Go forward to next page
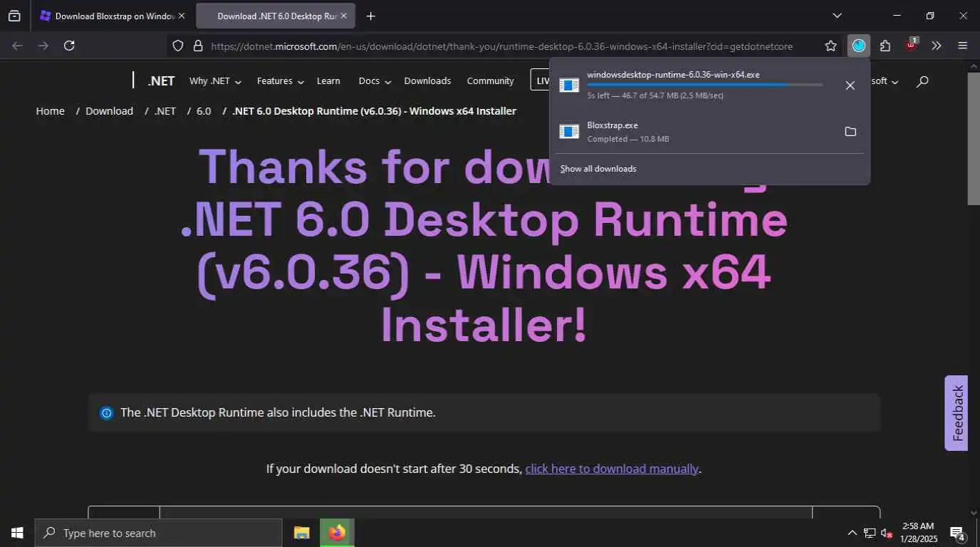Viewport: 980px width, 547px height. 43,46
